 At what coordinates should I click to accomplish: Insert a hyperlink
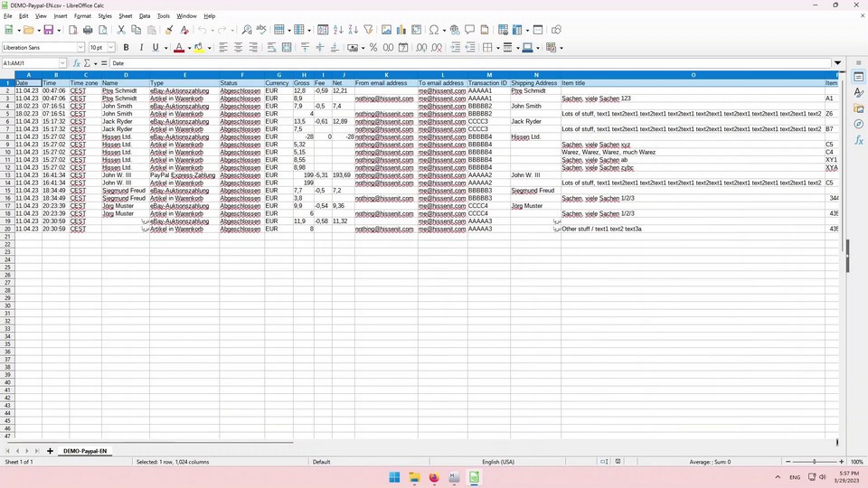click(455, 30)
